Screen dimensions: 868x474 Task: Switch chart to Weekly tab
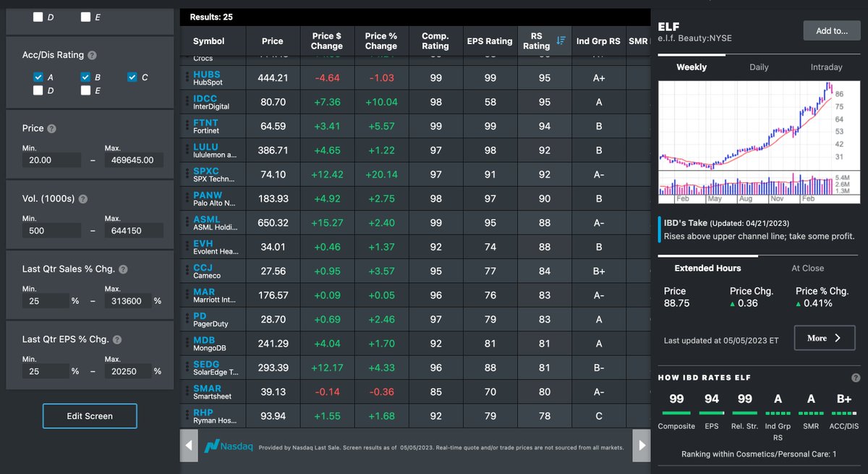692,67
